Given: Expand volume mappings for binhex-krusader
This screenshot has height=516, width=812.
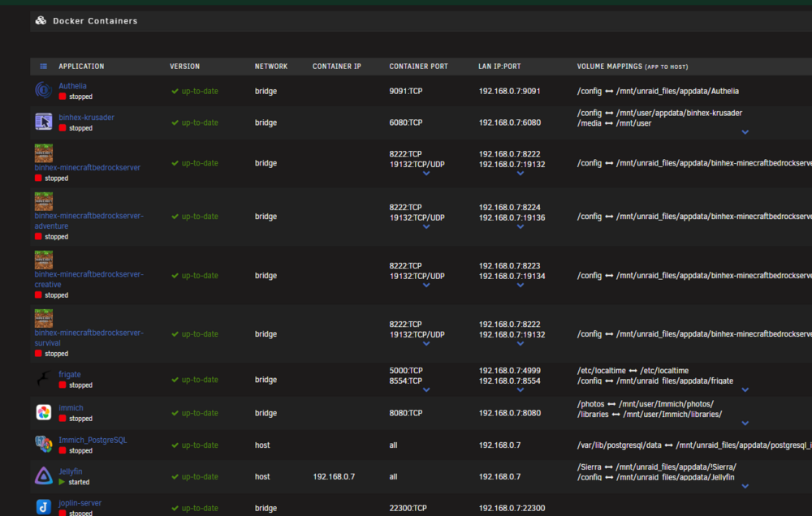Looking at the screenshot, I should pyautogui.click(x=745, y=132).
